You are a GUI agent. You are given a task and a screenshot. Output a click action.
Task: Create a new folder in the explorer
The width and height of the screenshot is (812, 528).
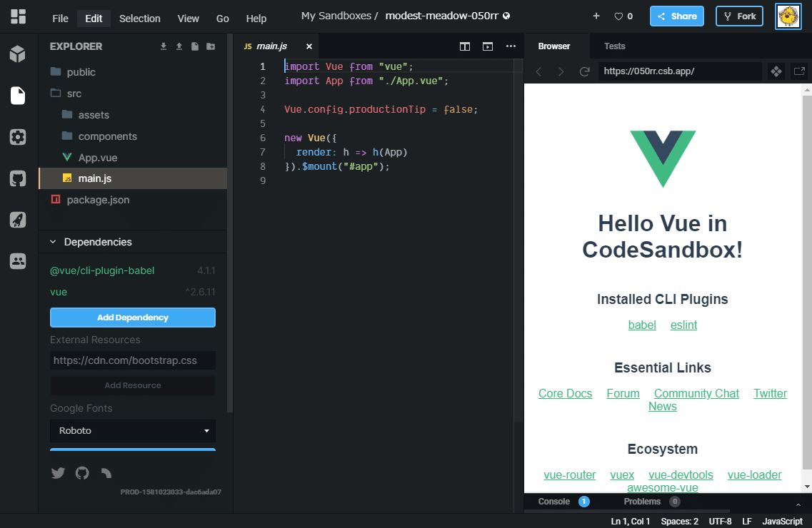210,46
